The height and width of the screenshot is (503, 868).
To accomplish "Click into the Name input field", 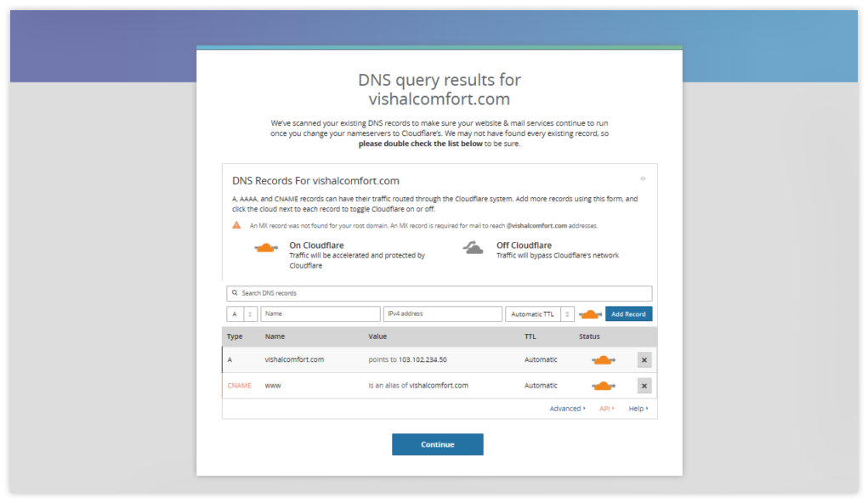I will tap(321, 314).
